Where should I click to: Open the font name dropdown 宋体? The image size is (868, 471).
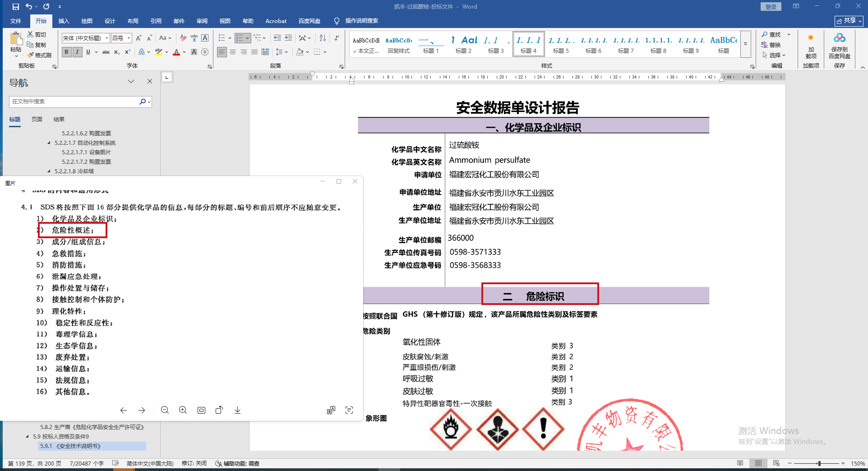click(106, 38)
